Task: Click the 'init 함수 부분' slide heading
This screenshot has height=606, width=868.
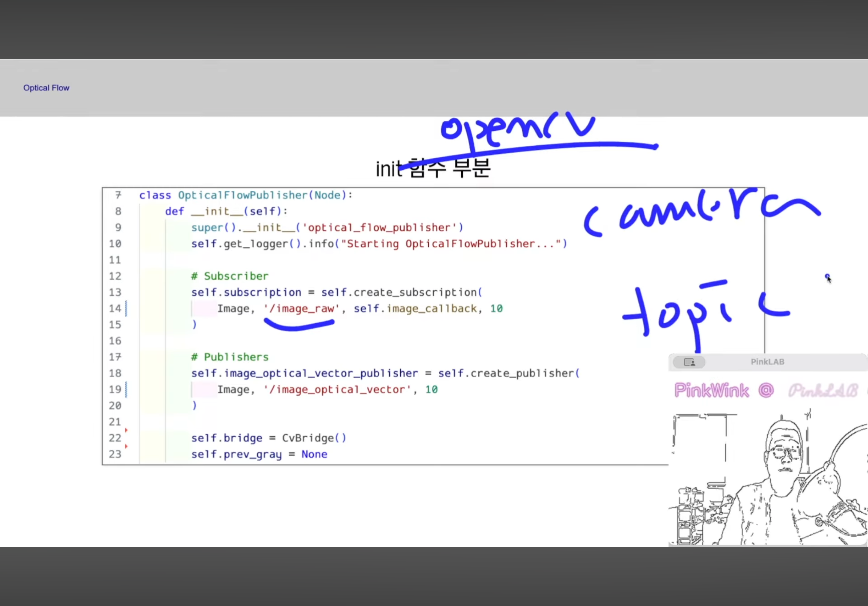Action: 433,169
